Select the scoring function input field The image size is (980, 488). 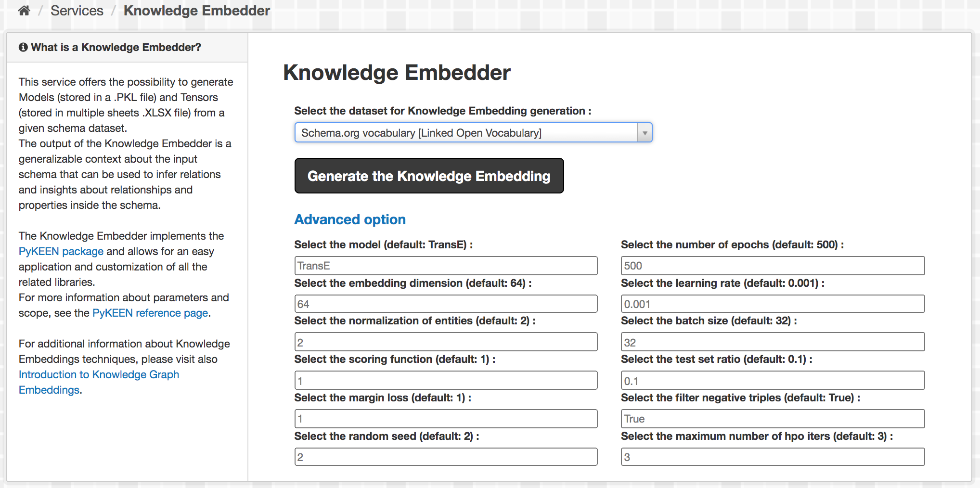446,381
